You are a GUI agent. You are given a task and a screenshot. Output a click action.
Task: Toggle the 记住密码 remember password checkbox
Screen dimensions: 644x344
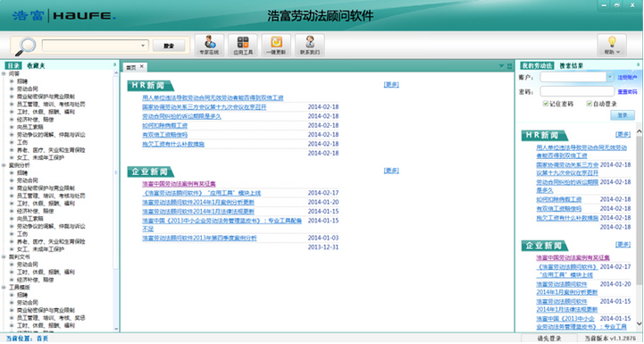(546, 104)
